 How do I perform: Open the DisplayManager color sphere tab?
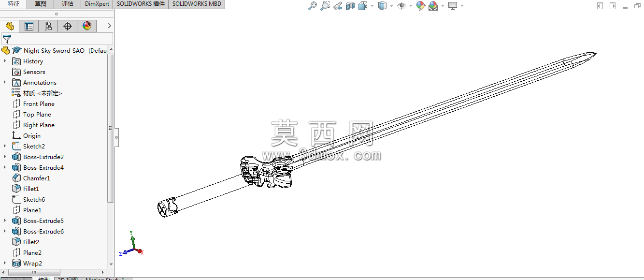point(87,26)
